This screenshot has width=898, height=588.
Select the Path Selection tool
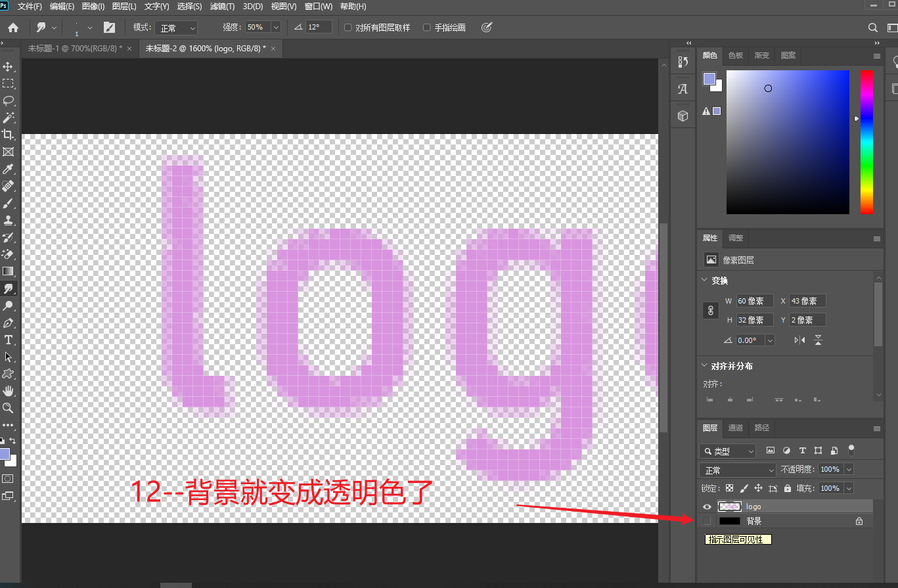[9, 357]
